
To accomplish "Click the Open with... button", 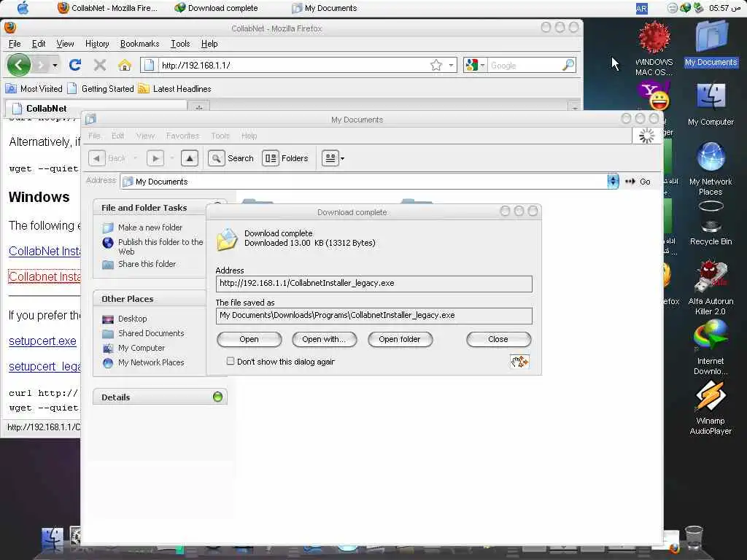I will (324, 339).
